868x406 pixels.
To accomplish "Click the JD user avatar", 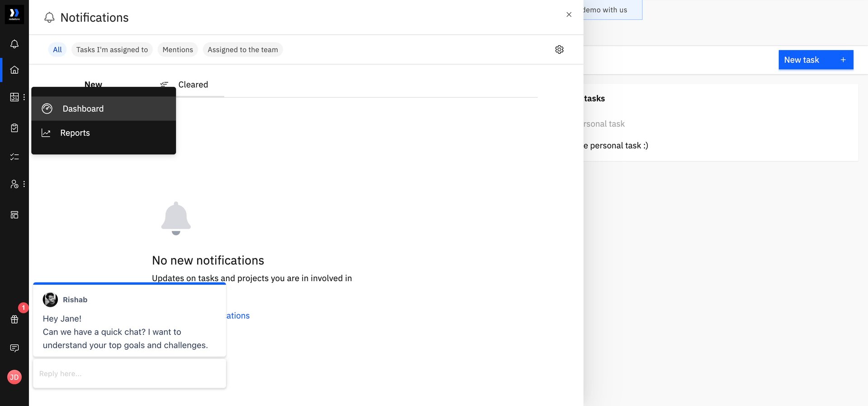I will (x=14, y=377).
